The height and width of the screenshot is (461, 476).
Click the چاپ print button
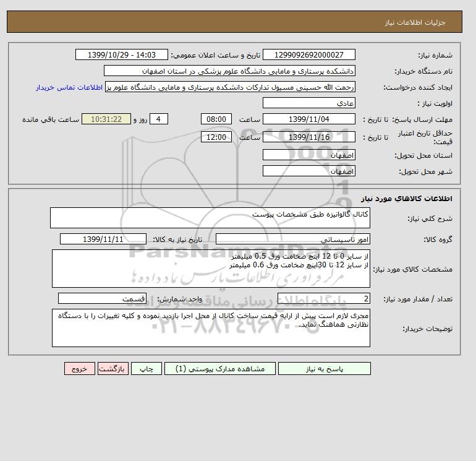pos(147,369)
